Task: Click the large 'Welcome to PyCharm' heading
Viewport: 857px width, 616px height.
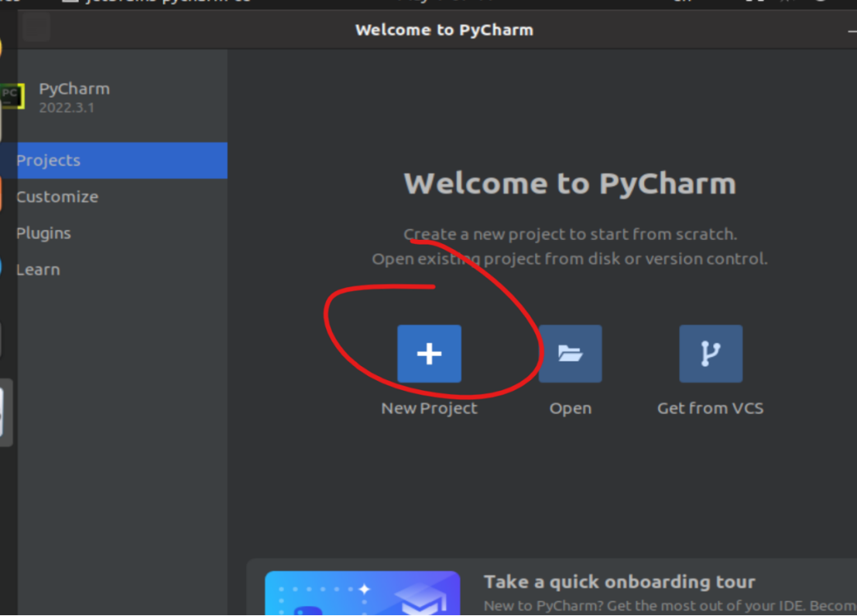Action: tap(570, 183)
